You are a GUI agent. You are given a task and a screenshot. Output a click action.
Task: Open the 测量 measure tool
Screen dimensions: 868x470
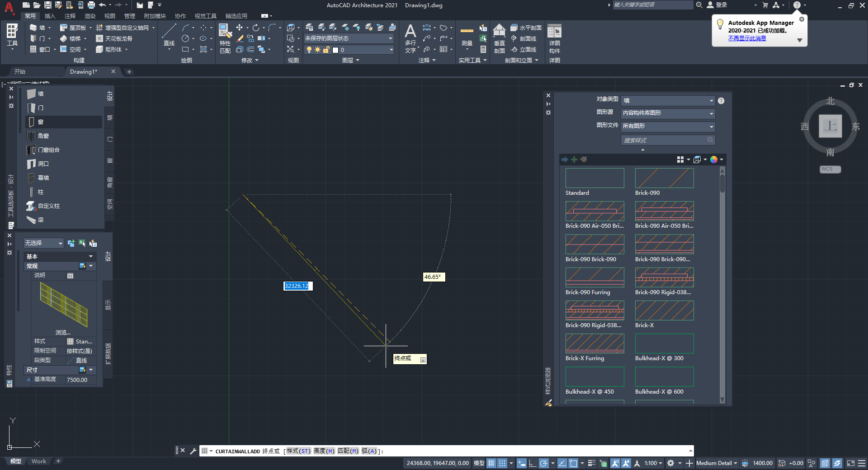(467, 36)
